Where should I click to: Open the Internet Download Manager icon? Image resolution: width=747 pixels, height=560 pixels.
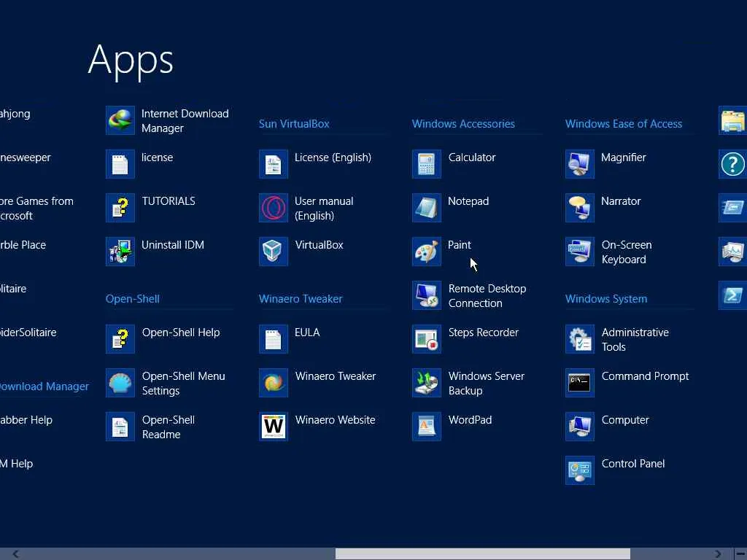120,120
